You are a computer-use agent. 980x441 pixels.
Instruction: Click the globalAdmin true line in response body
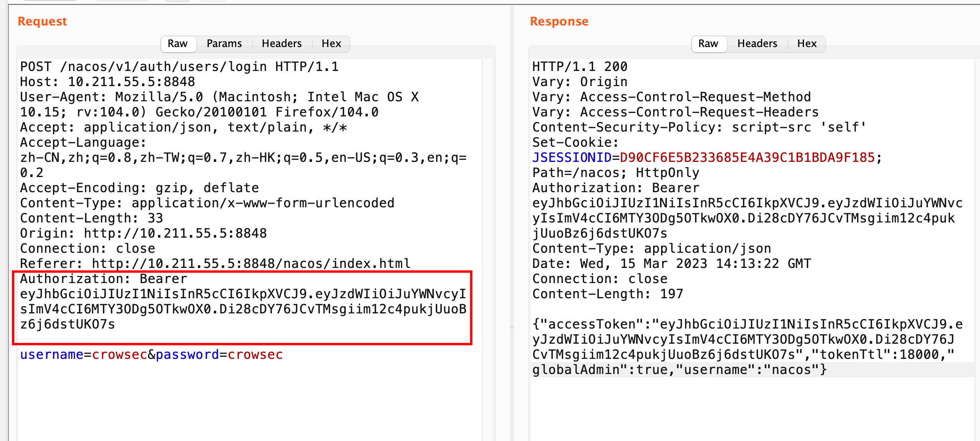679,370
